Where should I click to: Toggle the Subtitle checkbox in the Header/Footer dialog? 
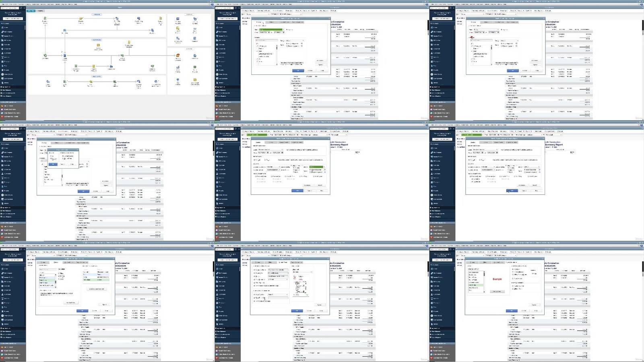click(254, 276)
